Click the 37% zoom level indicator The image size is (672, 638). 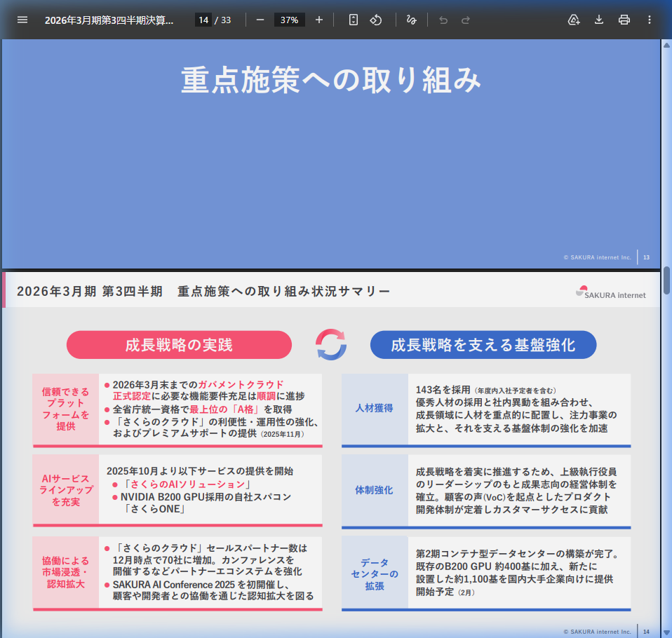(289, 20)
